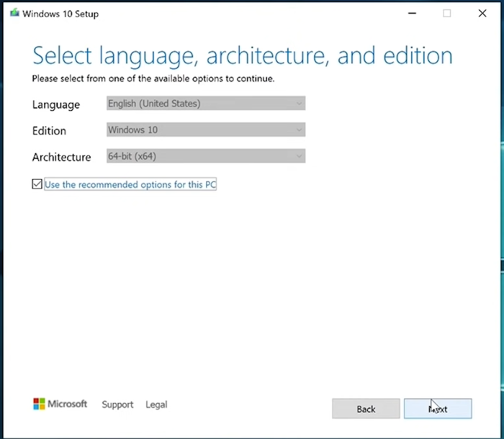
Task: Minimize the Windows 10 Setup window
Action: pos(412,13)
